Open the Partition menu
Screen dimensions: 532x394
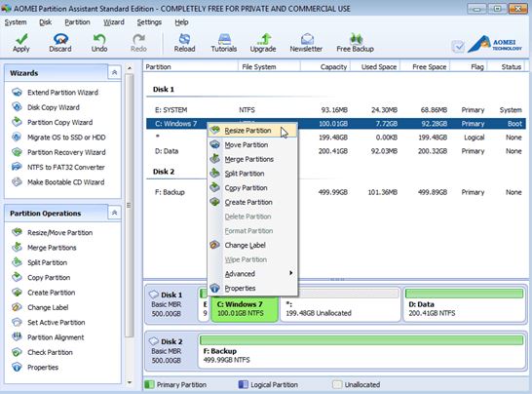tap(77, 22)
